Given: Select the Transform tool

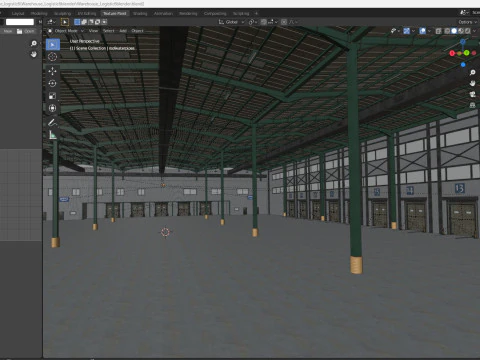Looking at the screenshot, I should [x=52, y=108].
